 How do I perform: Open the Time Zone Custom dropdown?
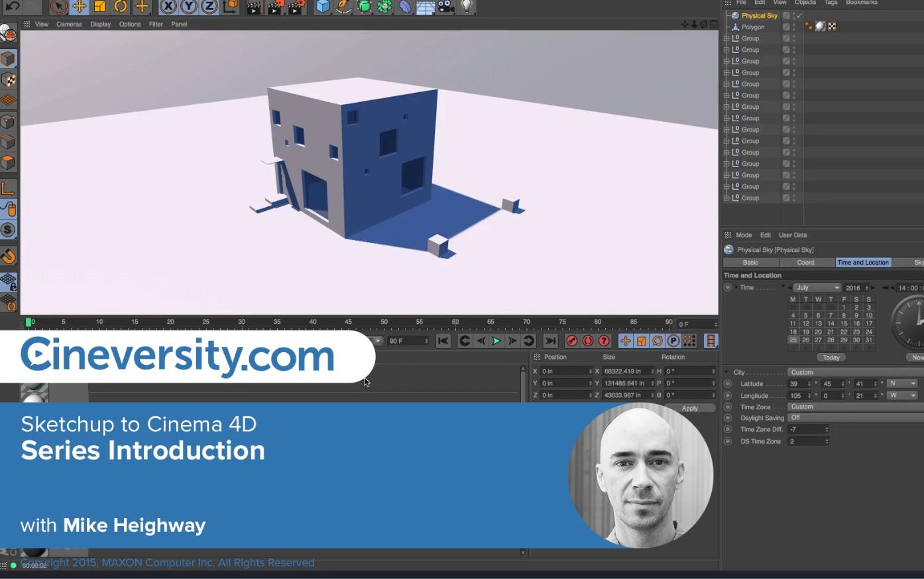coord(855,407)
